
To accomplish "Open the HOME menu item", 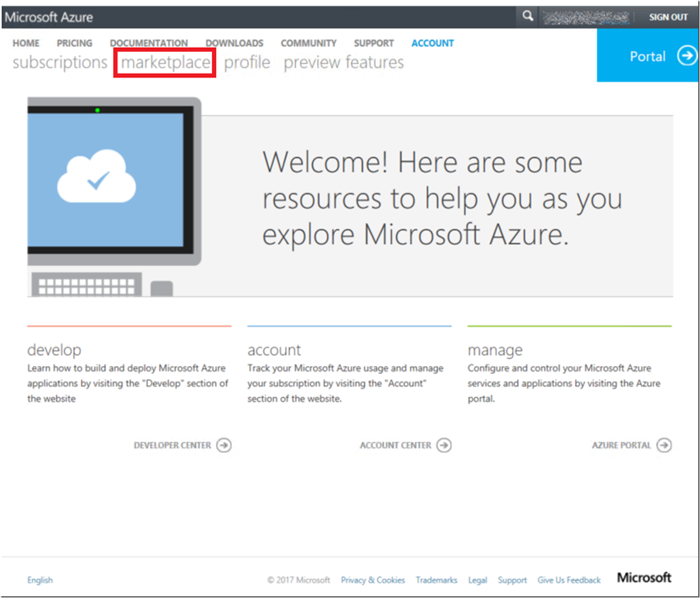I will pos(26,43).
